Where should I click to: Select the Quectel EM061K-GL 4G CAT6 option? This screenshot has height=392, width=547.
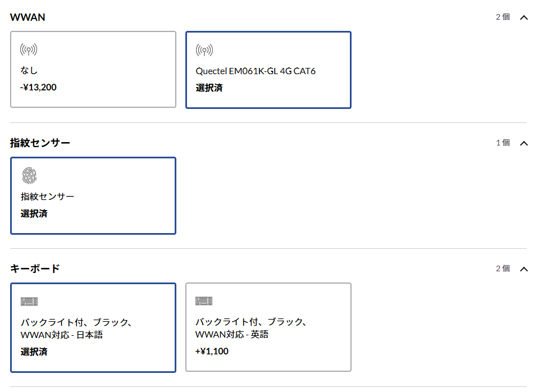(x=268, y=70)
